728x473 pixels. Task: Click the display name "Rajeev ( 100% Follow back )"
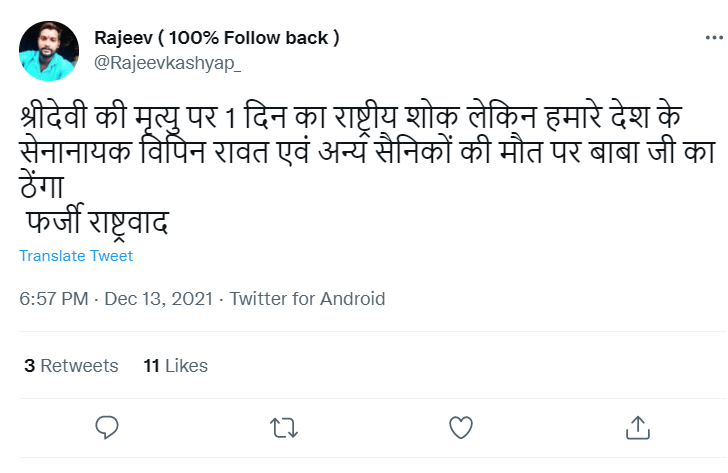[216, 38]
